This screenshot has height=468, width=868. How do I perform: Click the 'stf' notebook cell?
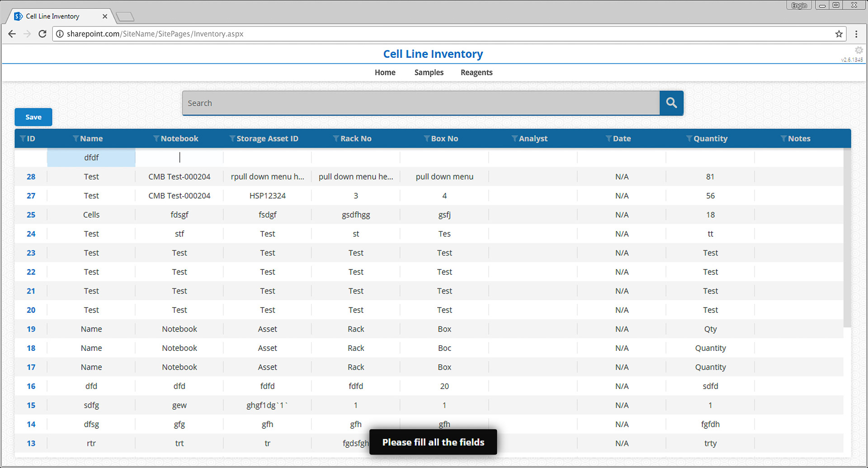coord(179,234)
